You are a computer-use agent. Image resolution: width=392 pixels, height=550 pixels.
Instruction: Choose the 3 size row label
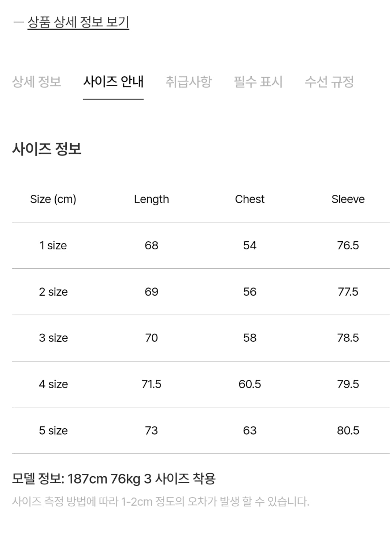tap(53, 338)
